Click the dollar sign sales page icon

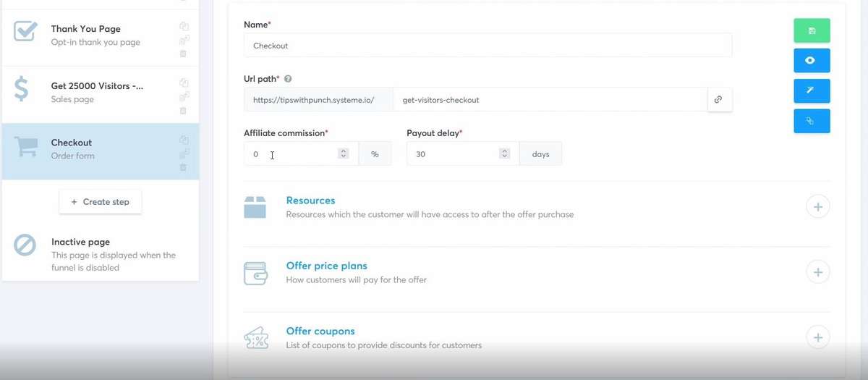click(x=22, y=89)
